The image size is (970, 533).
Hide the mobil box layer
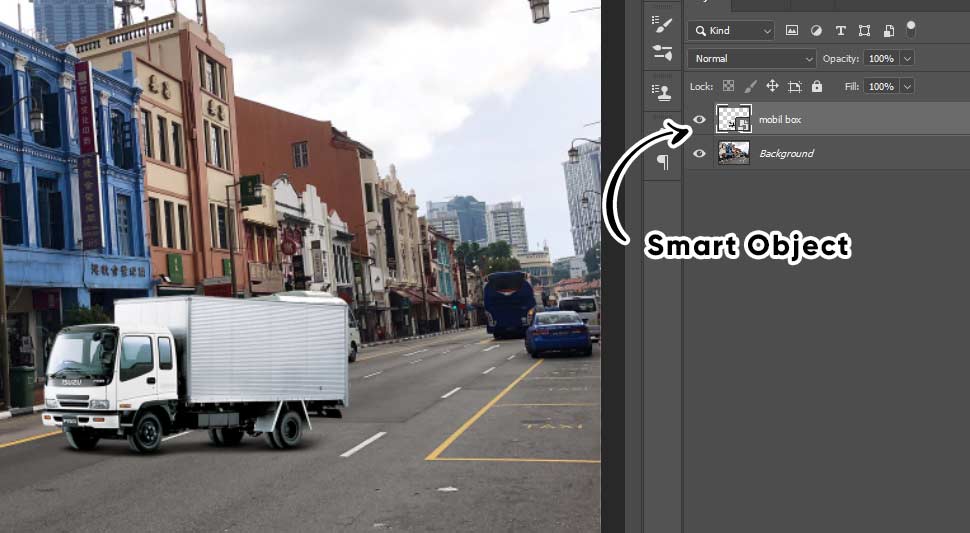point(699,119)
